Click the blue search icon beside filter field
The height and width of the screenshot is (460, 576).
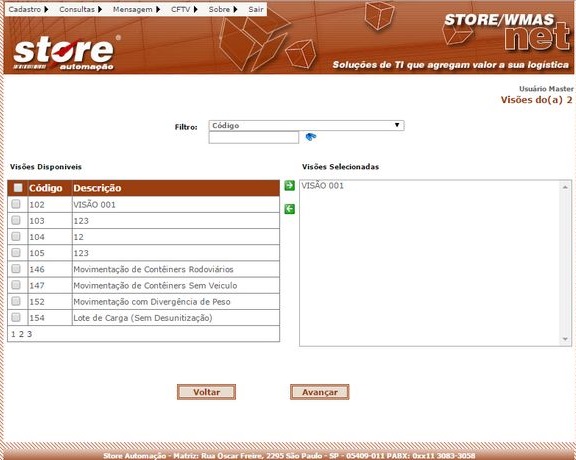pyautogui.click(x=310, y=137)
